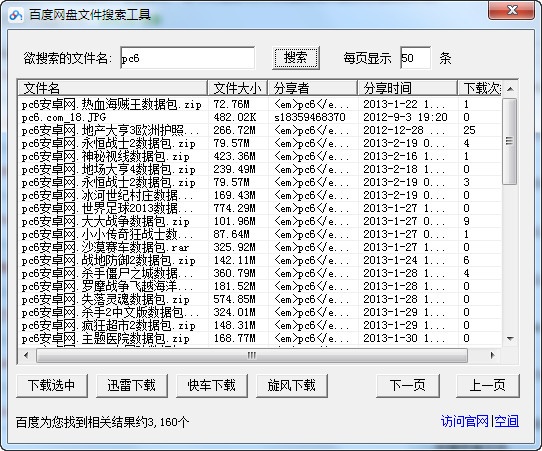Click the vertical scrollbar down arrow

tap(510, 339)
